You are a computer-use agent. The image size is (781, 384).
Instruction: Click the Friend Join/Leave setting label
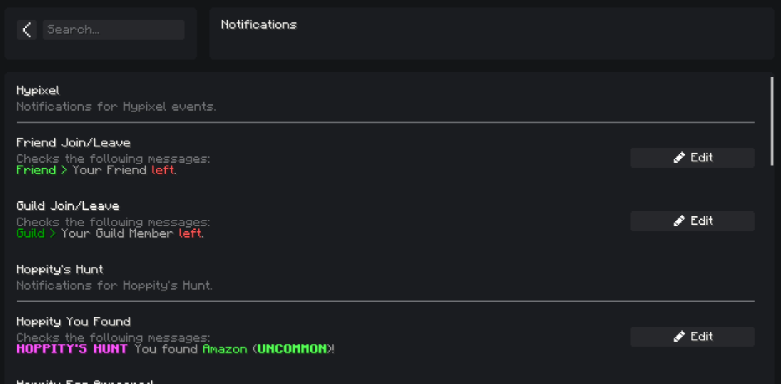(x=73, y=143)
